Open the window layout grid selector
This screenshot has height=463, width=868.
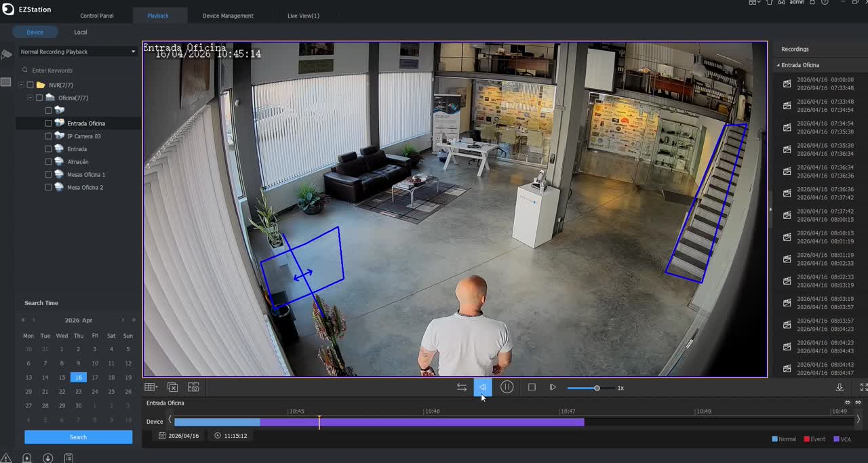pos(151,387)
